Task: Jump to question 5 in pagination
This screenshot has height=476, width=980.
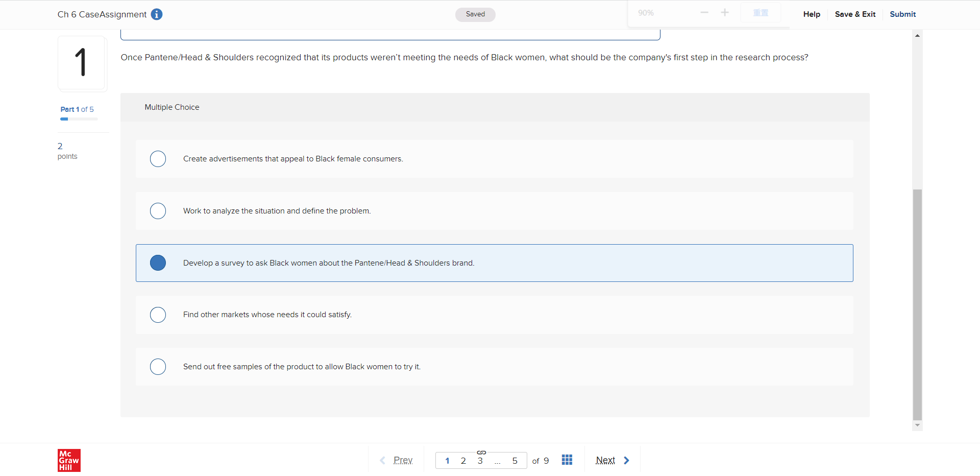Action: (515, 461)
